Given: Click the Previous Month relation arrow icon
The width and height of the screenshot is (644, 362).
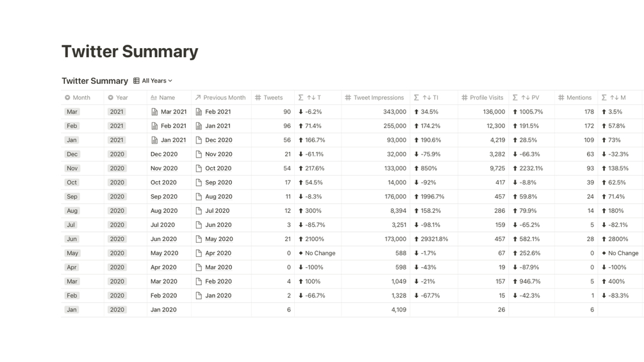Looking at the screenshot, I should [198, 97].
